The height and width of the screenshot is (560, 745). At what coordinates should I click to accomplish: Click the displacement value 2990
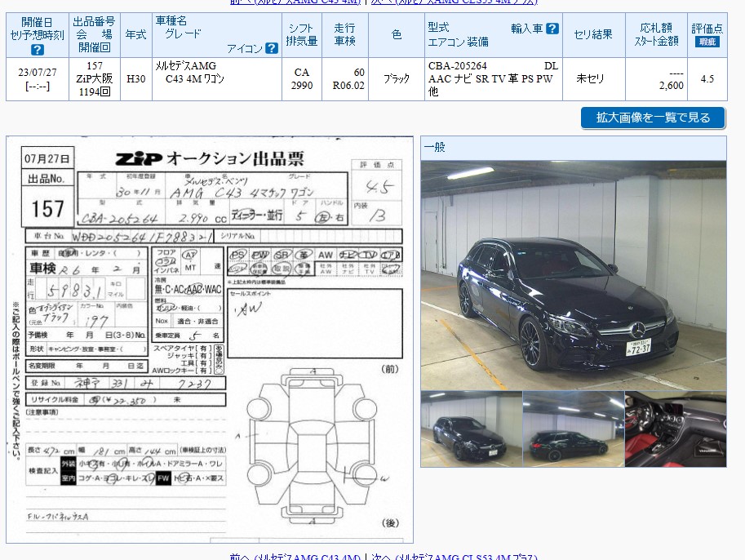(x=302, y=86)
